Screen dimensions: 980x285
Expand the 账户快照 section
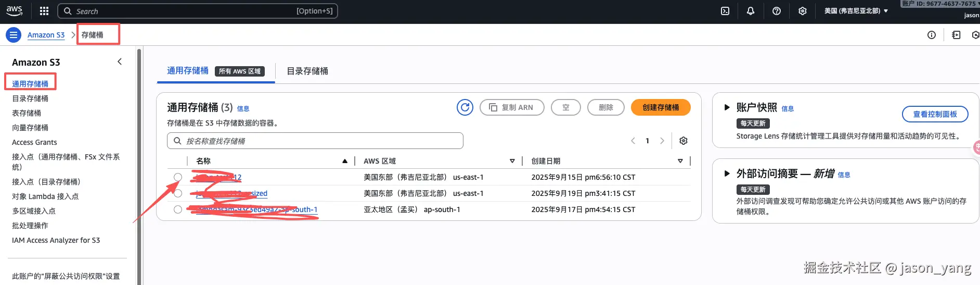[x=727, y=107]
